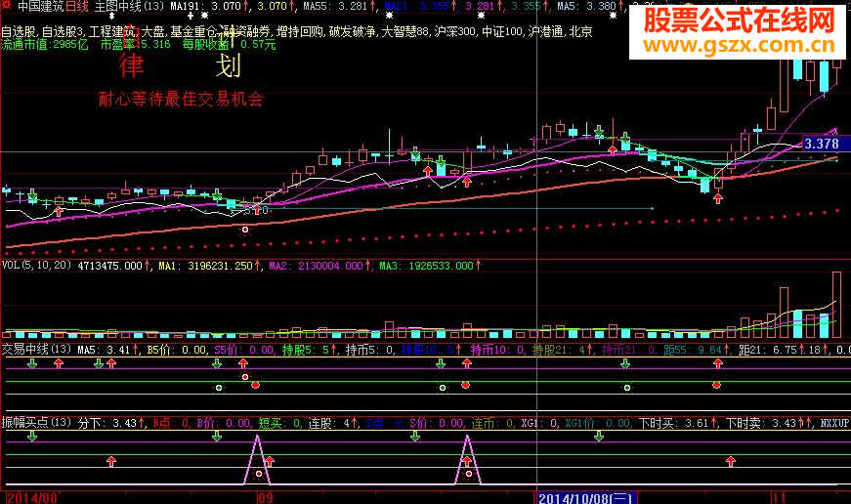Click the 2014/08 date label on the time axis
851x504 pixels.
32,497
